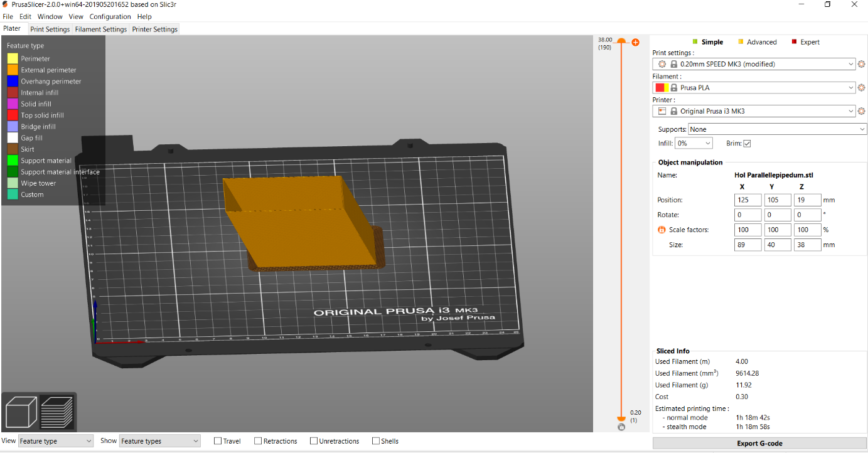
Task: Open the Original Prusa i3 MK3 printer dropdown
Action: 754,112
